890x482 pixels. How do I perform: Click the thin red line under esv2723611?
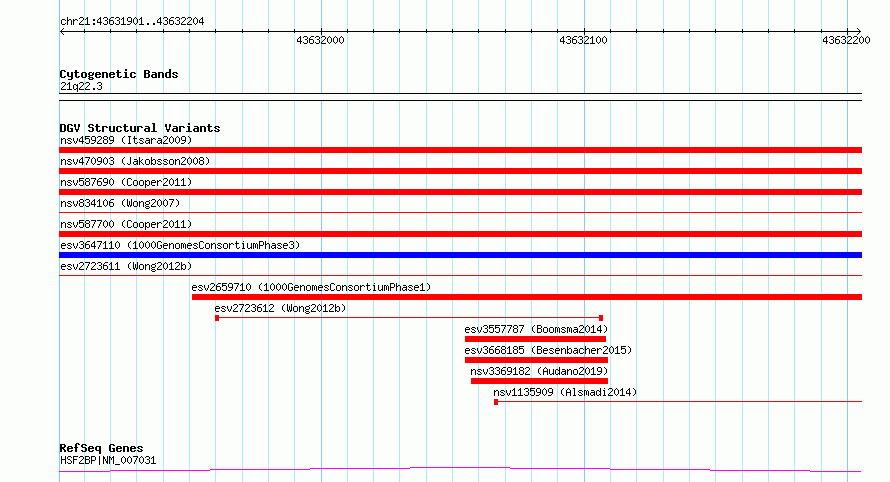460,276
